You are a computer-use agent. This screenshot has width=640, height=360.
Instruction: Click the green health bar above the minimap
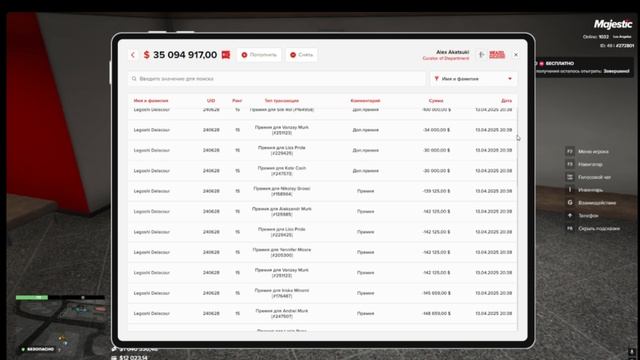tap(32, 298)
